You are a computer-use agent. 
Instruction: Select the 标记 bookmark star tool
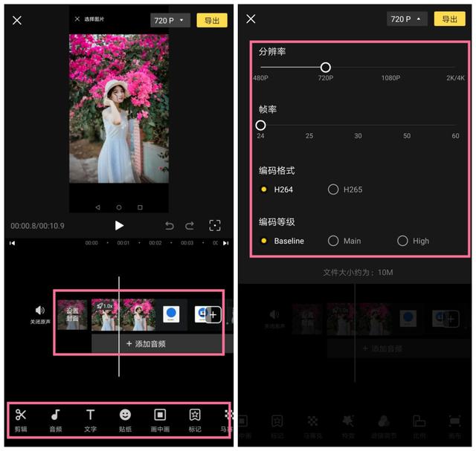click(195, 420)
